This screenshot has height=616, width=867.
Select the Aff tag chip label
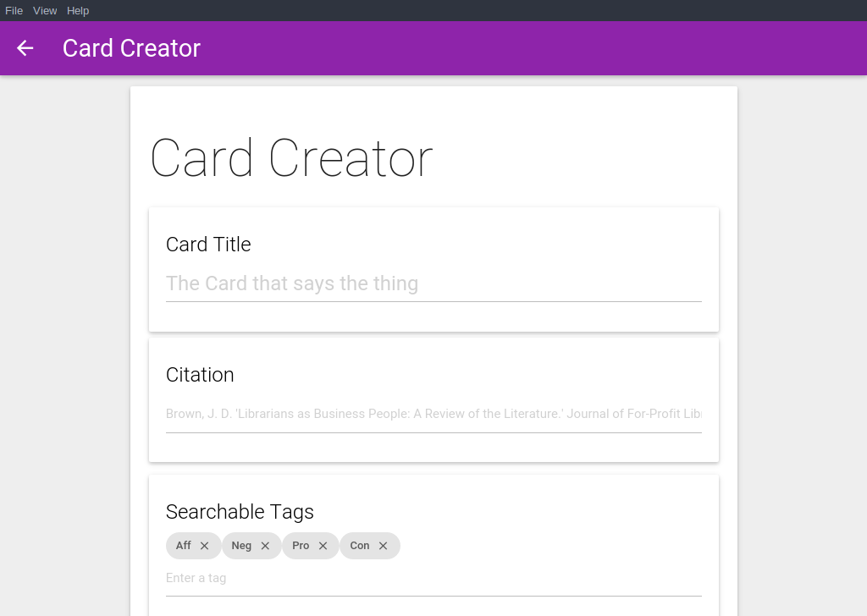183,546
